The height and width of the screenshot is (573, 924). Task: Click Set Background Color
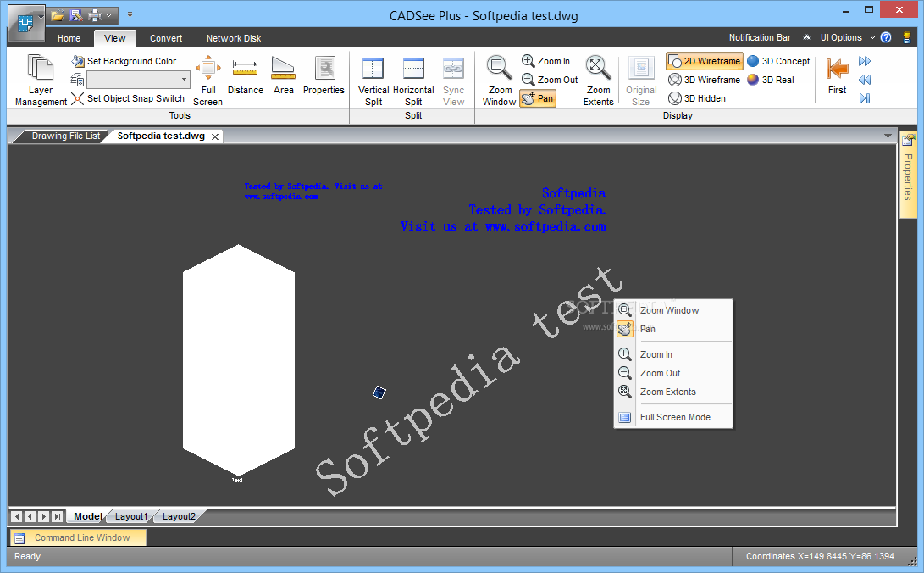[x=124, y=61]
